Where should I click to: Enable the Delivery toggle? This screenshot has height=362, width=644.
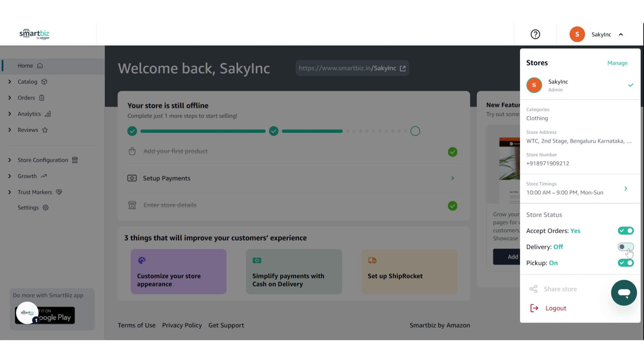[626, 247]
